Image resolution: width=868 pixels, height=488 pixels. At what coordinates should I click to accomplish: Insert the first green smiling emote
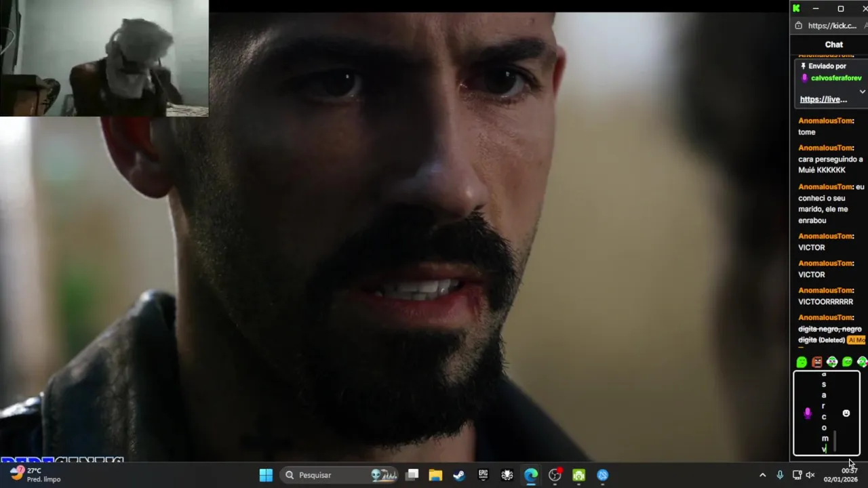point(802,363)
